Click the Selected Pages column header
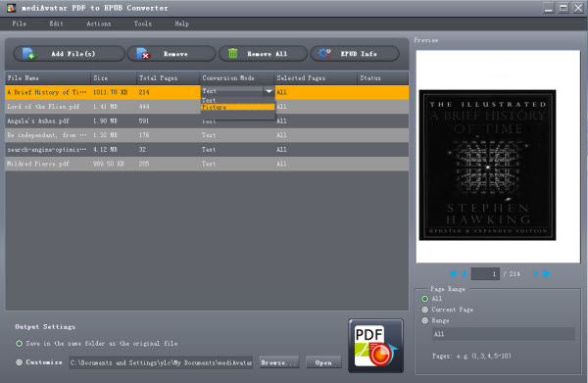 tap(316, 78)
